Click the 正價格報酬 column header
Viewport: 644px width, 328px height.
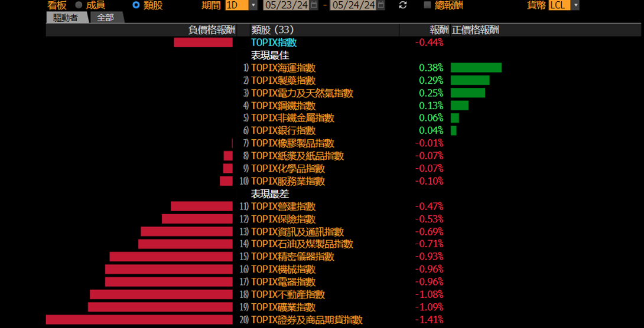click(x=475, y=30)
